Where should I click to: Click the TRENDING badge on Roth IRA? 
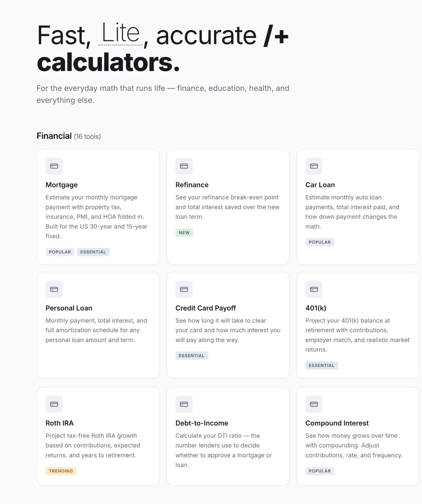[x=61, y=471]
